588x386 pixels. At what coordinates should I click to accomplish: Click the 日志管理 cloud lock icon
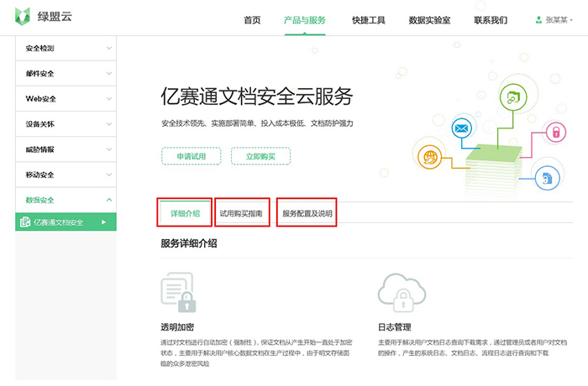[x=402, y=293]
